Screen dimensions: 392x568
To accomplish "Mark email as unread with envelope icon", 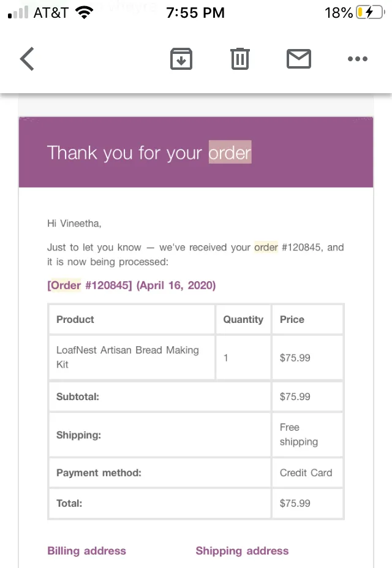I will [299, 59].
